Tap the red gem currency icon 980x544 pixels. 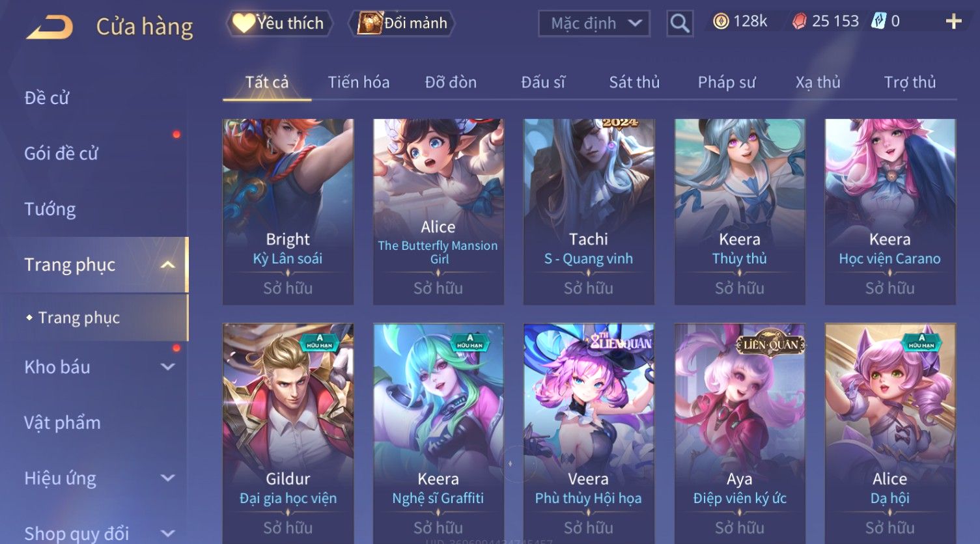point(799,21)
